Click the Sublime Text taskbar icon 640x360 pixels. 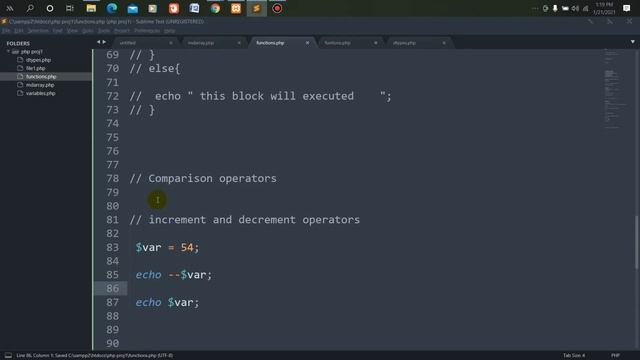coord(257,8)
